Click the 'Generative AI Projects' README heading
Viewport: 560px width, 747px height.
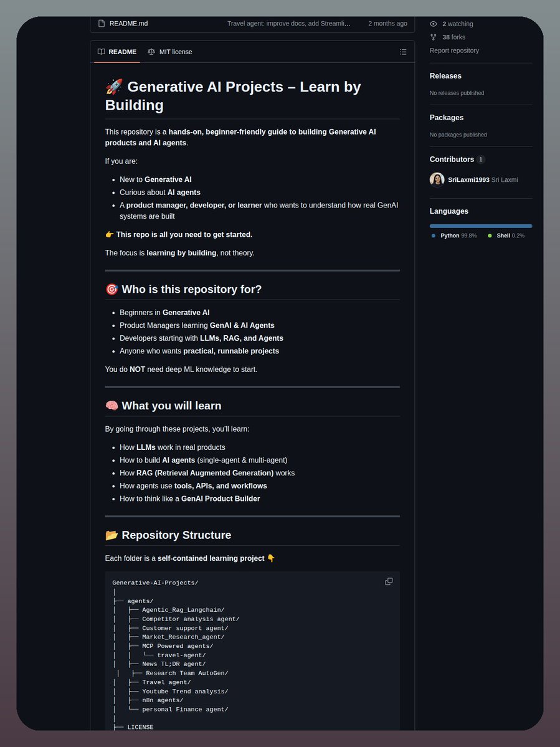[x=233, y=96]
